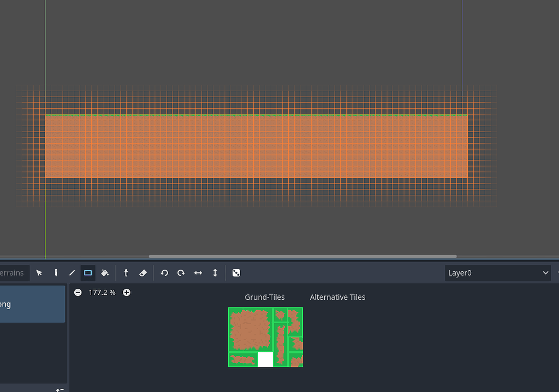Switch to the Eraser tool
This screenshot has height=392, width=559.
point(143,273)
